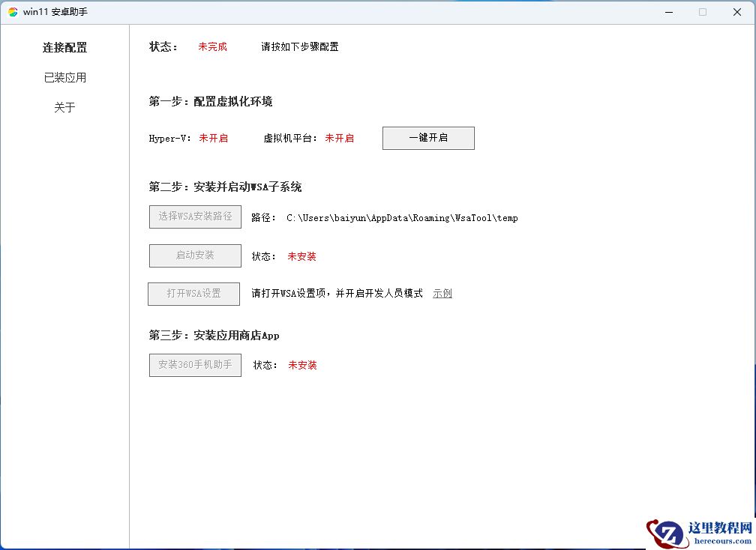Click the 第二步 WSA subsystem section heading
756x550 pixels.
point(225,187)
